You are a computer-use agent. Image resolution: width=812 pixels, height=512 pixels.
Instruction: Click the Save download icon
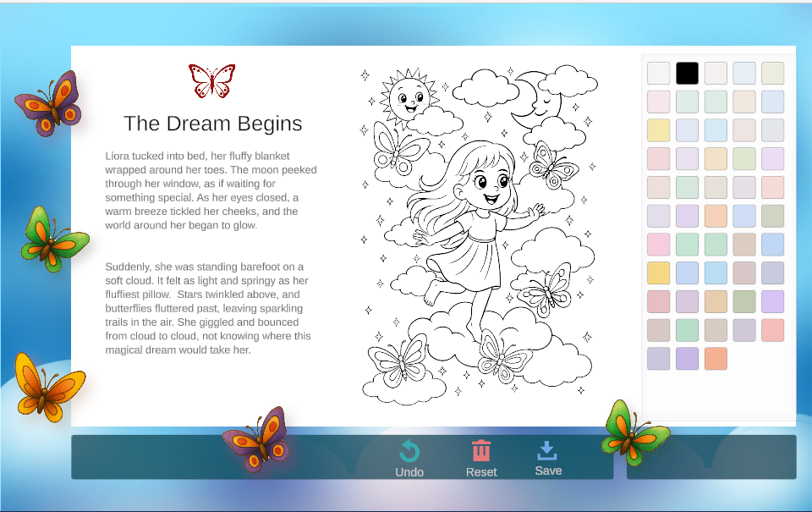coord(547,449)
